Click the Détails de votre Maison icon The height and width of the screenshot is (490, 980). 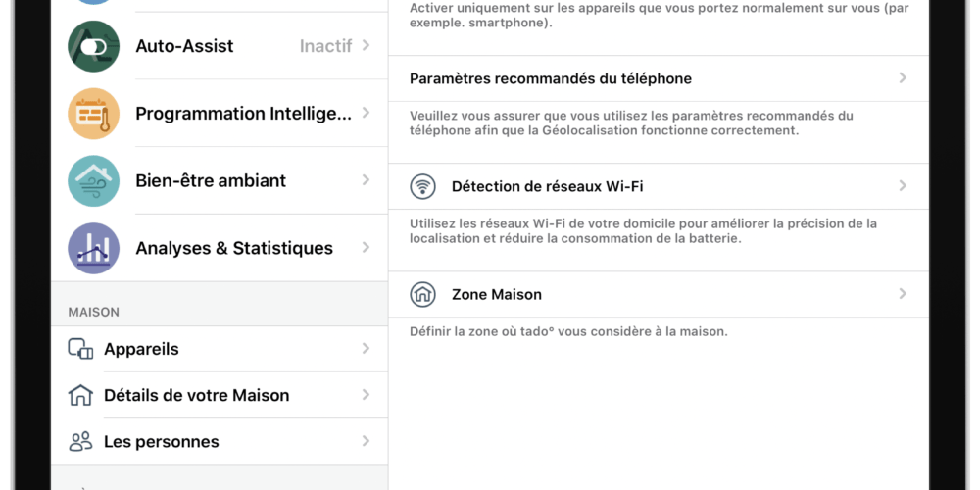pyautogui.click(x=80, y=395)
